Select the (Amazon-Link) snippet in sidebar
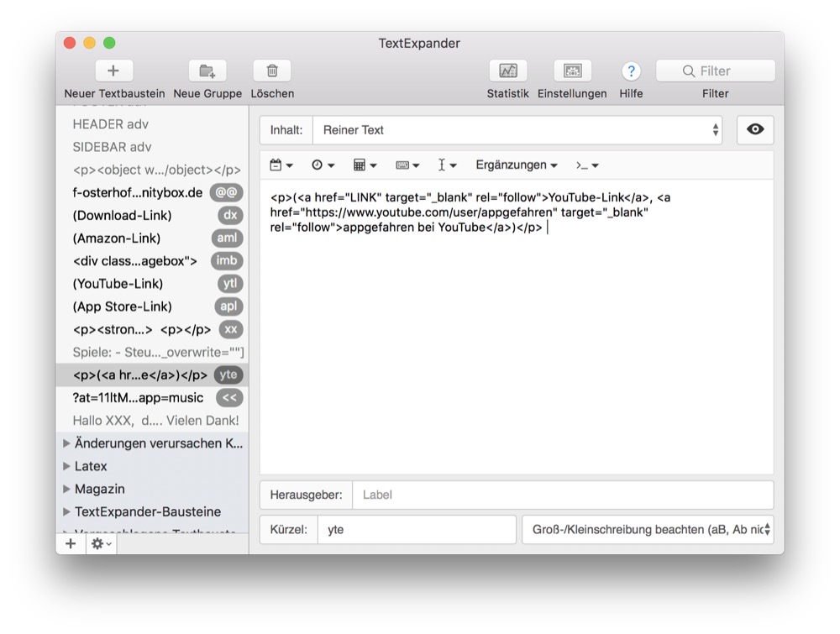 [117, 238]
